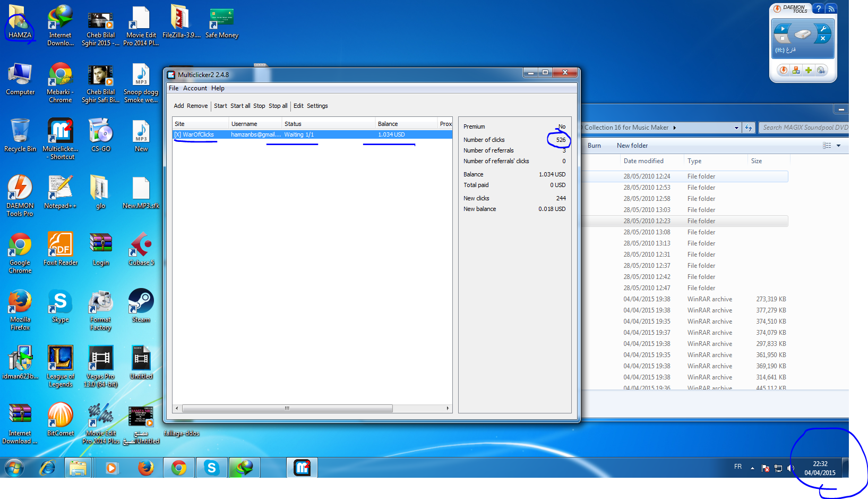The image size is (868, 499).
Task: Select the Format Factory desktop icon
Action: click(x=101, y=310)
